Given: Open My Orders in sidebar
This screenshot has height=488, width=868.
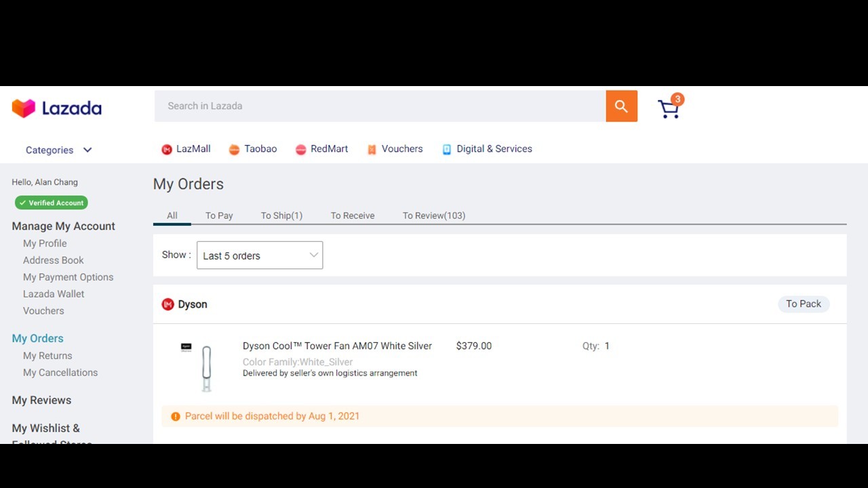Looking at the screenshot, I should pyautogui.click(x=37, y=339).
